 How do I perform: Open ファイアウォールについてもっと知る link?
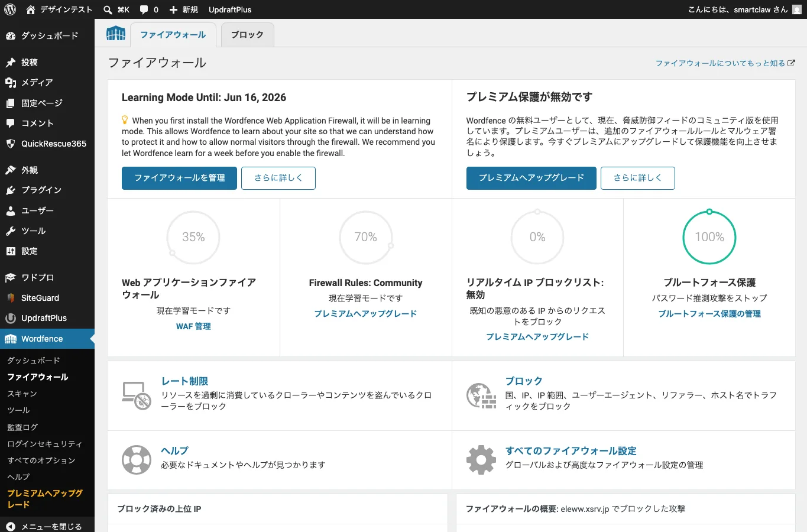tap(725, 63)
